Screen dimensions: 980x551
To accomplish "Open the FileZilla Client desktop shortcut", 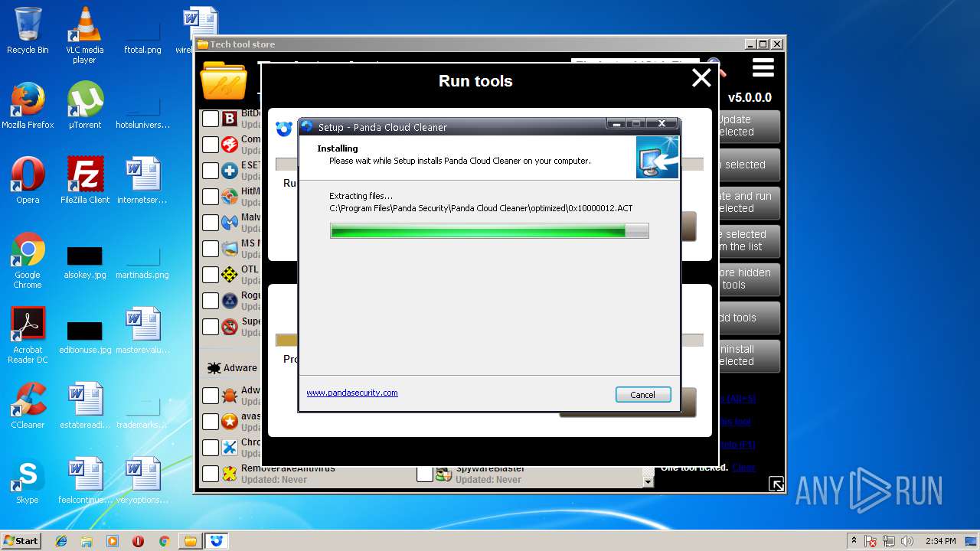I will (85, 181).
